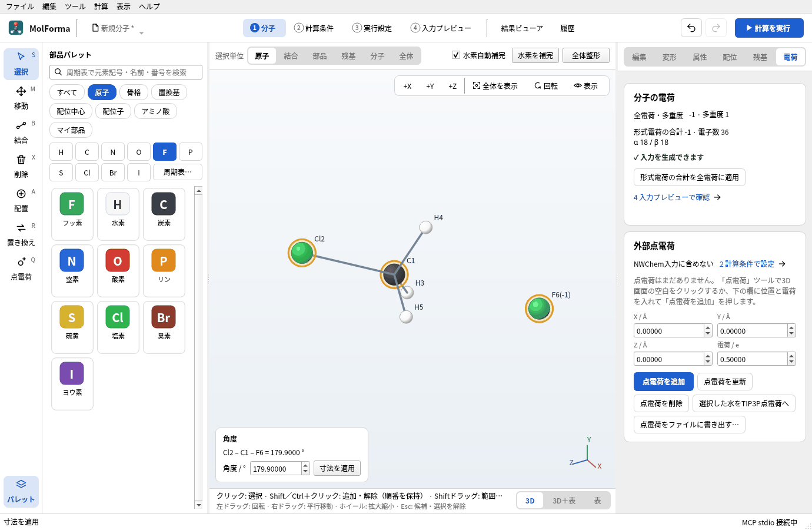Pick the 酸素 O element tile

point(118,270)
